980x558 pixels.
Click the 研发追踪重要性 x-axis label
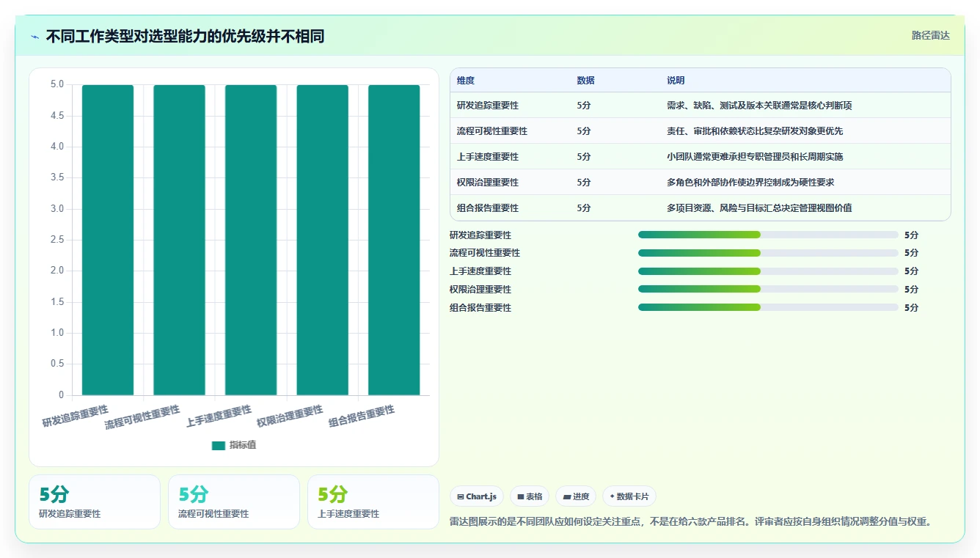tap(75, 416)
